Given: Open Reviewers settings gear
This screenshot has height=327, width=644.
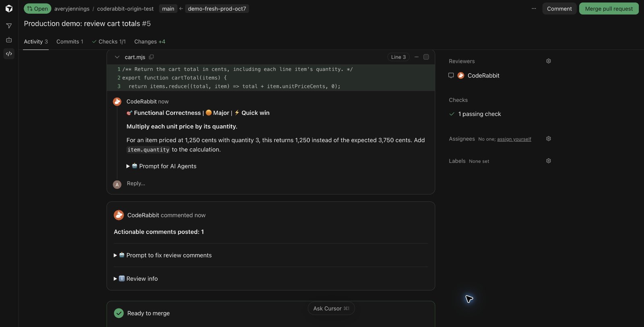Looking at the screenshot, I should point(549,61).
